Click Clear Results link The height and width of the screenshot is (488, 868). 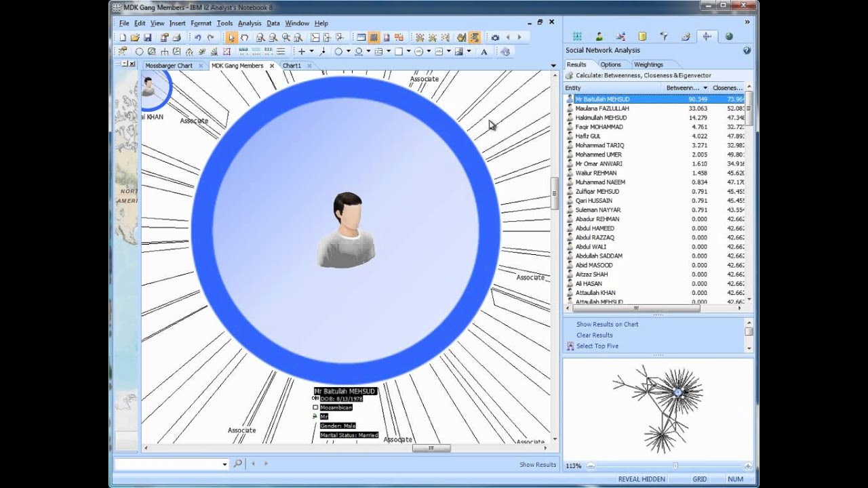(594, 335)
